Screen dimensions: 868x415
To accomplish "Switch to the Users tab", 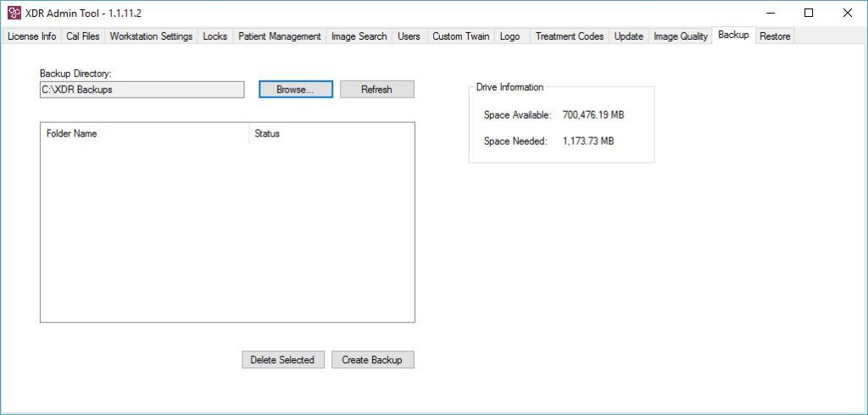I will click(409, 36).
